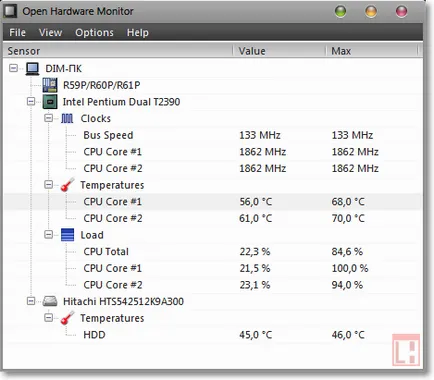Click the 94,0 % max load value
Viewport: 434px width, 380px height.
[347, 285]
